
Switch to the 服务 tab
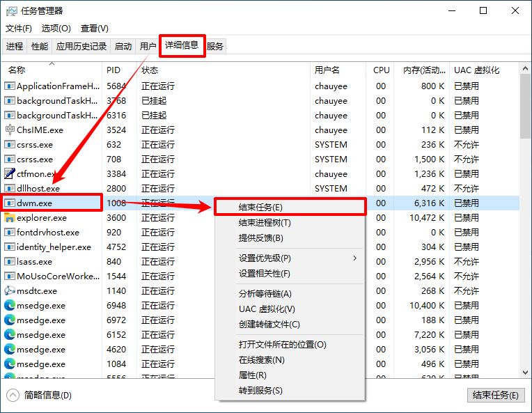coord(215,46)
